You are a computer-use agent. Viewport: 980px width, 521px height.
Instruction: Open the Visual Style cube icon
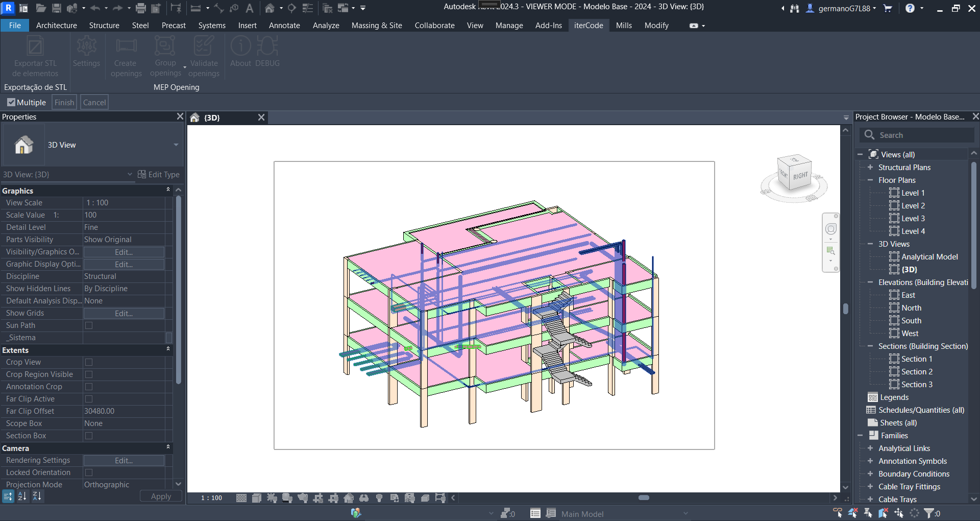257,498
